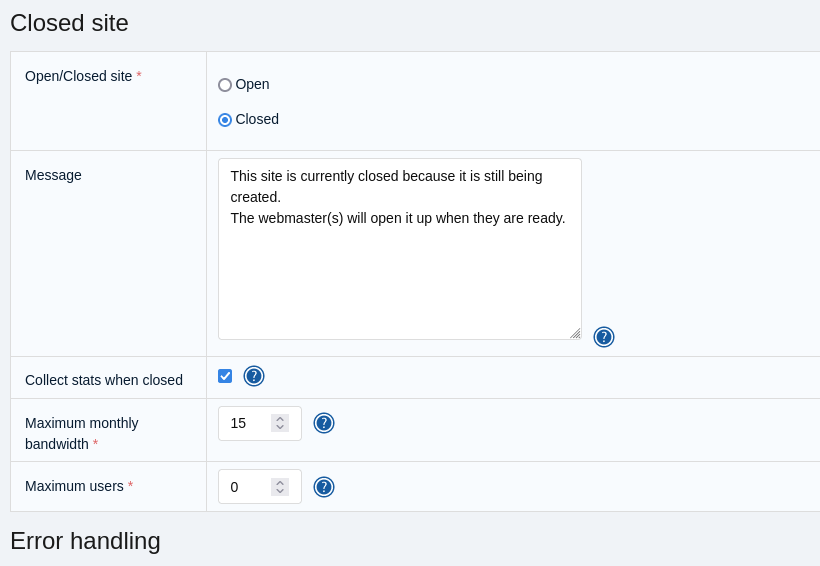Increment Maximum users with up arrow
Viewport: 820px width, 566px height.
(280, 483)
